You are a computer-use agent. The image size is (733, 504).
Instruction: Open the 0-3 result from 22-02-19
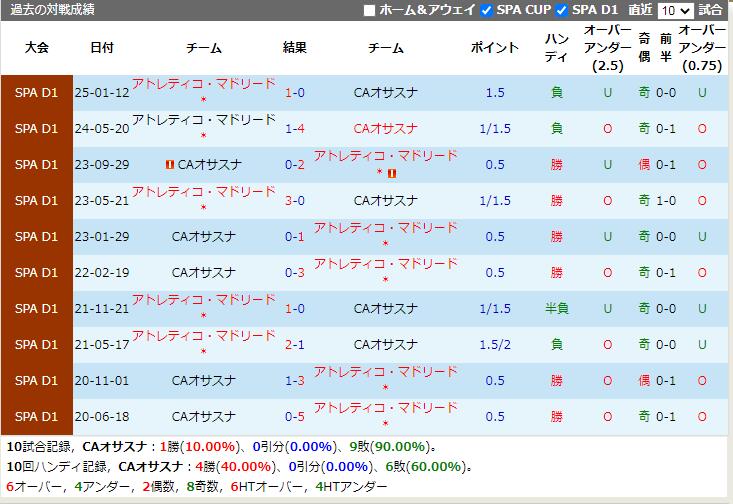(x=295, y=273)
